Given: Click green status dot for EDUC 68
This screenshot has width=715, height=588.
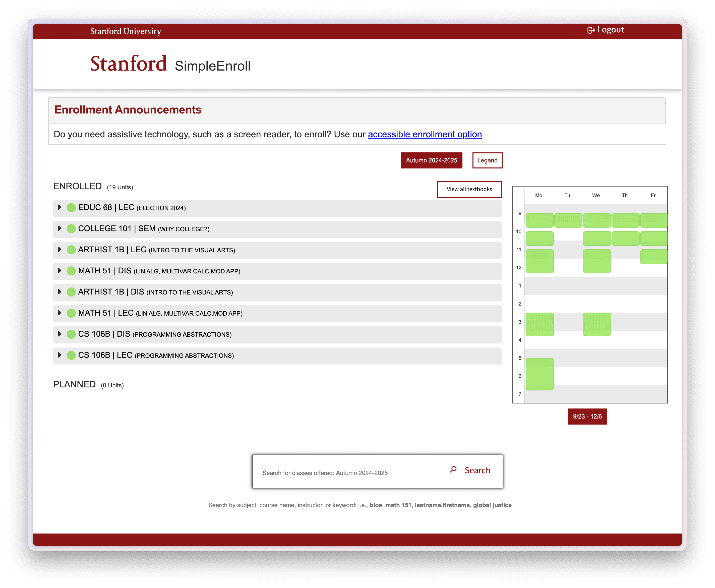Looking at the screenshot, I should pos(71,208).
